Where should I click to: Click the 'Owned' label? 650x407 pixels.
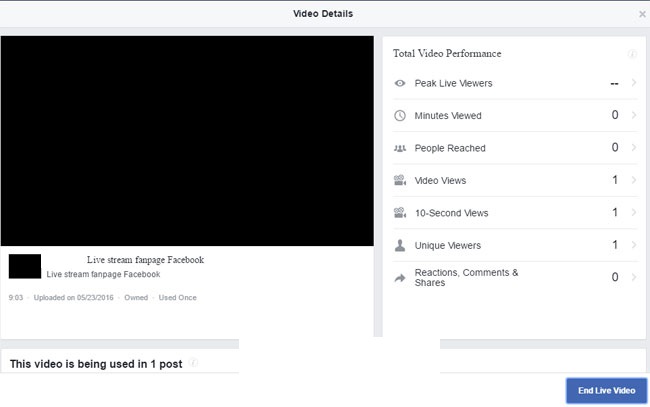pos(136,298)
